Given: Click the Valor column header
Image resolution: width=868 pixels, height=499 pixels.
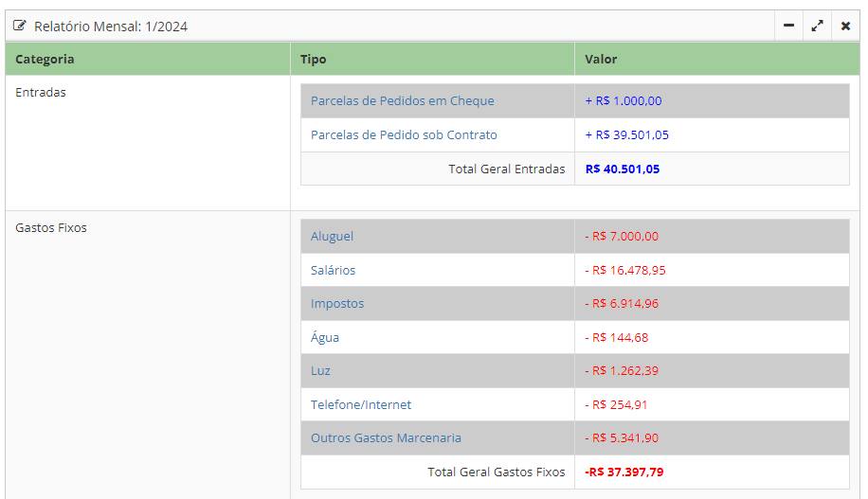Looking at the screenshot, I should click(x=601, y=60).
